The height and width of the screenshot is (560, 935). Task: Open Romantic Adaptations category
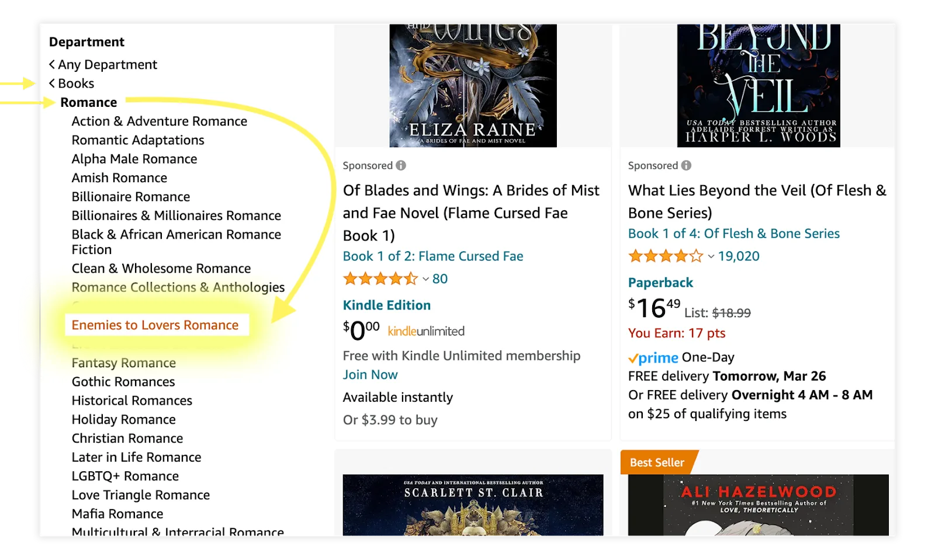point(138,140)
